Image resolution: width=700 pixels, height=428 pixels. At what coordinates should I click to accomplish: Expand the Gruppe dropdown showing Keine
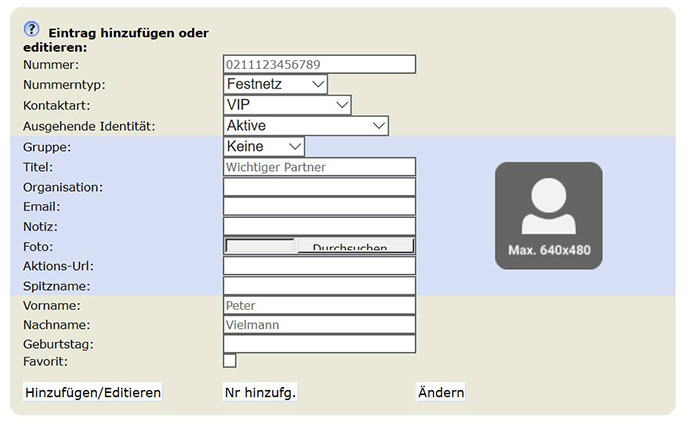tap(264, 147)
